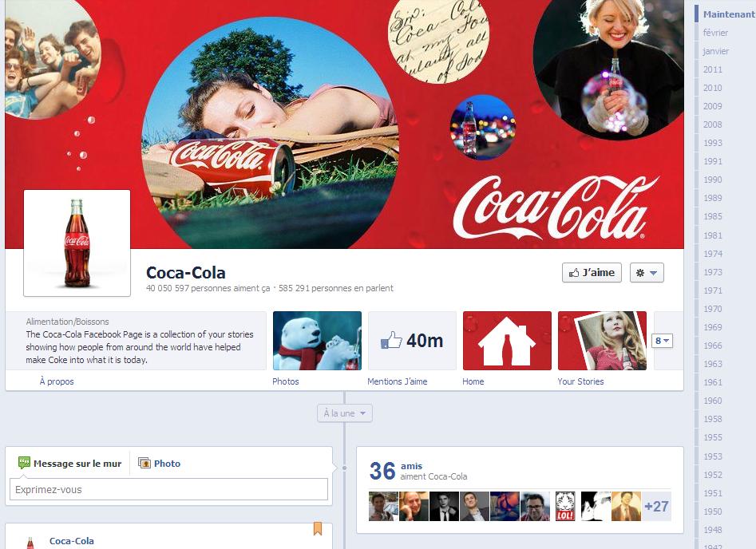
Task: Open the Your Stories app tile
Action: click(x=602, y=341)
